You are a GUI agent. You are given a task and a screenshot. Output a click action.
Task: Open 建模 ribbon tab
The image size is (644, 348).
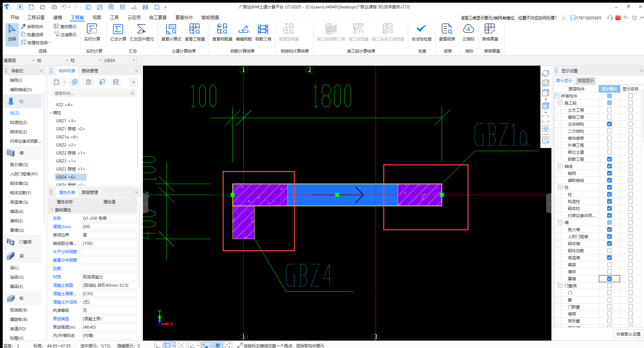click(x=58, y=17)
